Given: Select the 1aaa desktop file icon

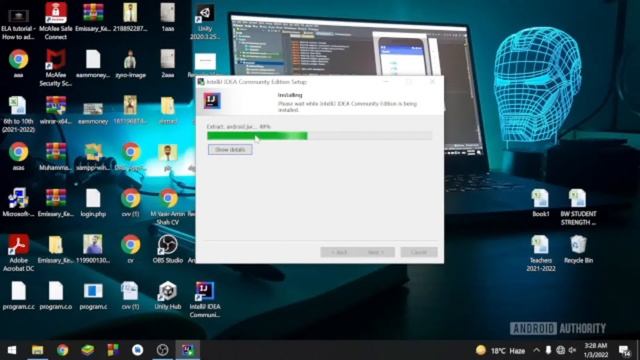Looking at the screenshot, I should click(168, 18).
